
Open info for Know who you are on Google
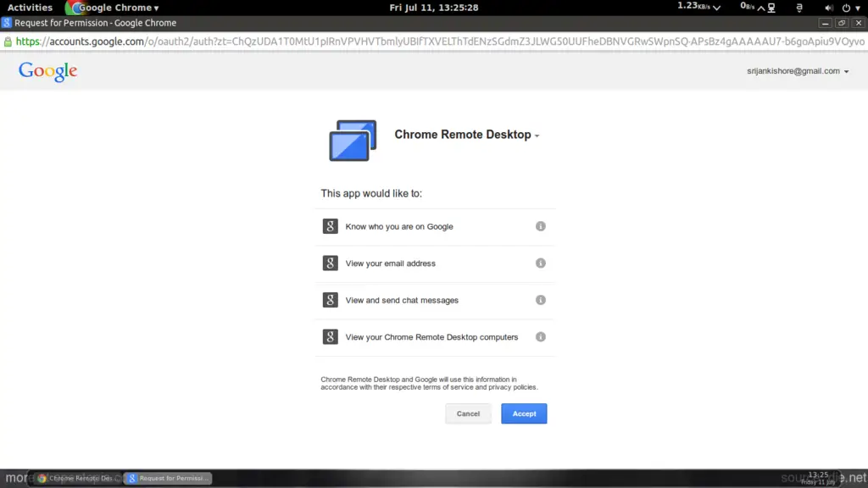[540, 226]
